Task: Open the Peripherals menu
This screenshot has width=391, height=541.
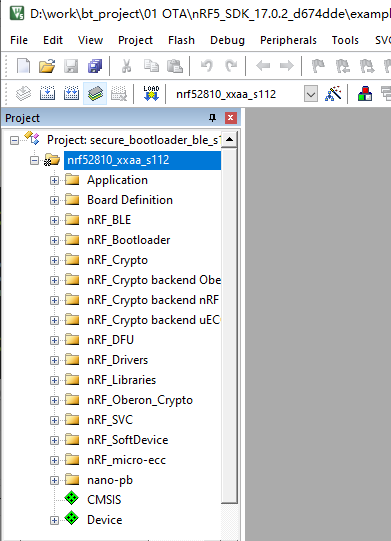Action: tap(288, 40)
